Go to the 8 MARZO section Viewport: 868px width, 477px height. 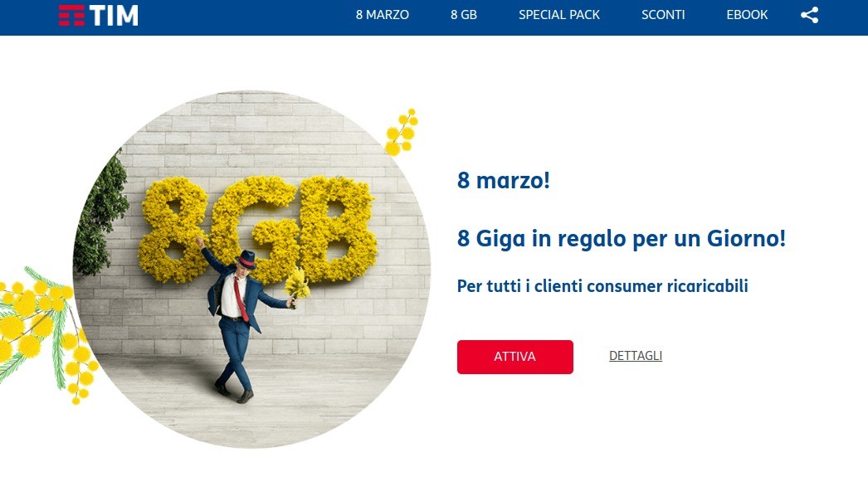coord(382,15)
